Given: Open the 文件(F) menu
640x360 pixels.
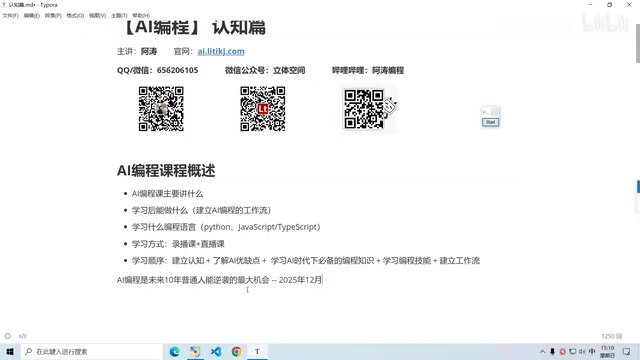Looking at the screenshot, I should 10,16.
